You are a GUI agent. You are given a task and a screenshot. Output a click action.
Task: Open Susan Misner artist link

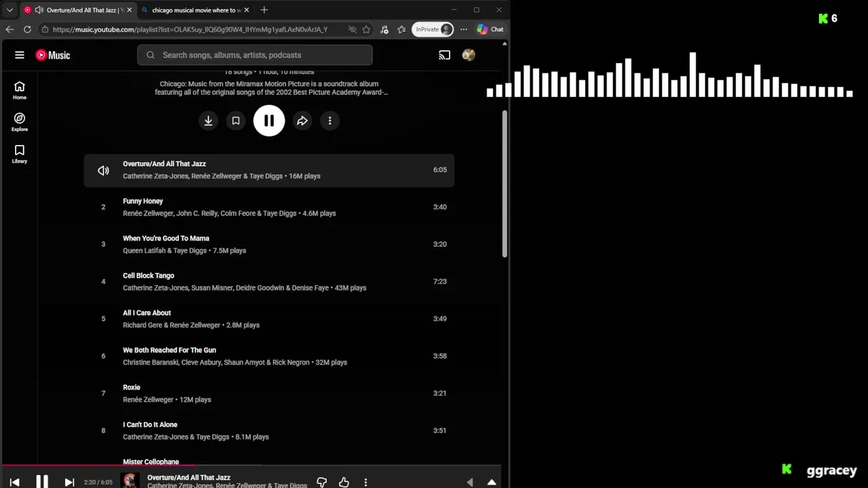pos(212,288)
